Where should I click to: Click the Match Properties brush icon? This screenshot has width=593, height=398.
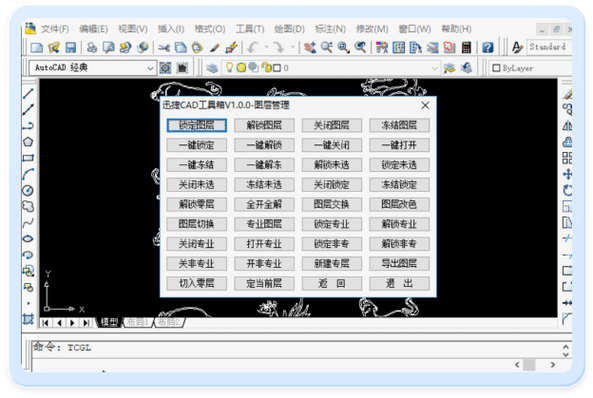[231, 48]
